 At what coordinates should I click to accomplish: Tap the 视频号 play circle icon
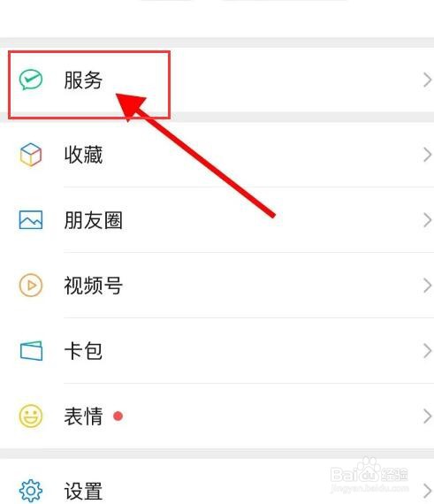tap(31, 285)
